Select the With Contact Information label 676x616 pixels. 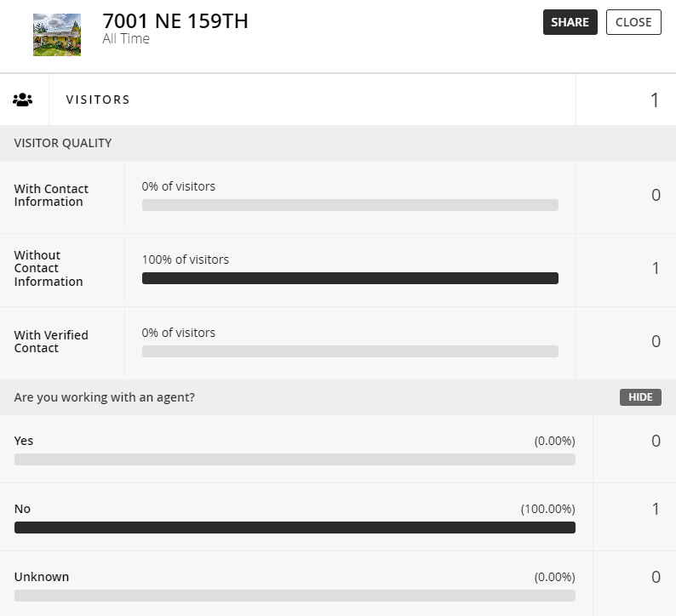coord(51,196)
